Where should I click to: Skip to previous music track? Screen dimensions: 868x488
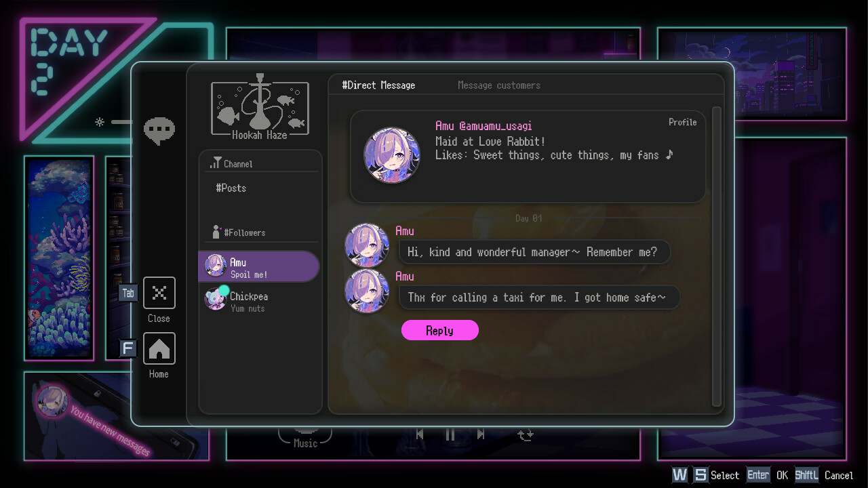click(x=420, y=434)
